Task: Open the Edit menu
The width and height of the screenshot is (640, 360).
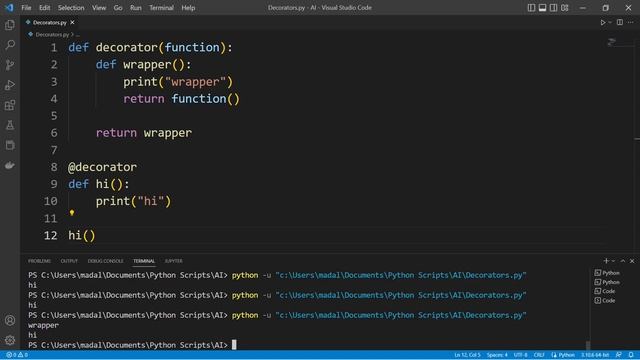Action: point(44,8)
